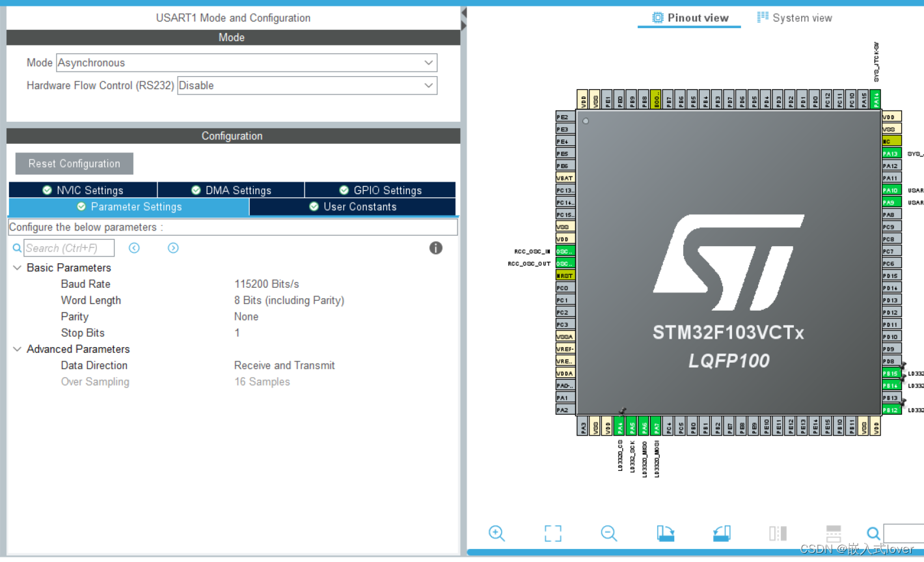
Task: Select the NC pin on right side
Action: point(891,141)
